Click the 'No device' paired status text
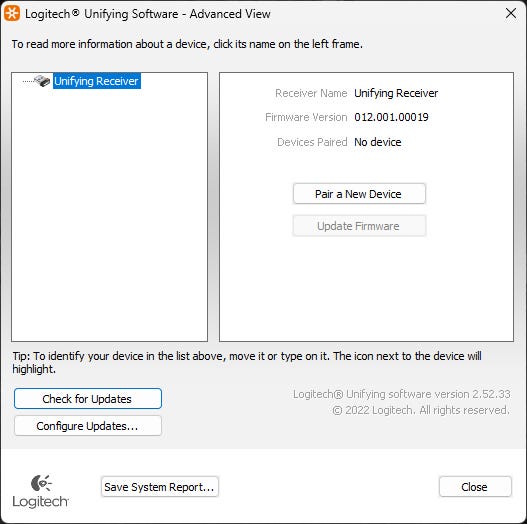The width and height of the screenshot is (527, 524). tap(377, 142)
